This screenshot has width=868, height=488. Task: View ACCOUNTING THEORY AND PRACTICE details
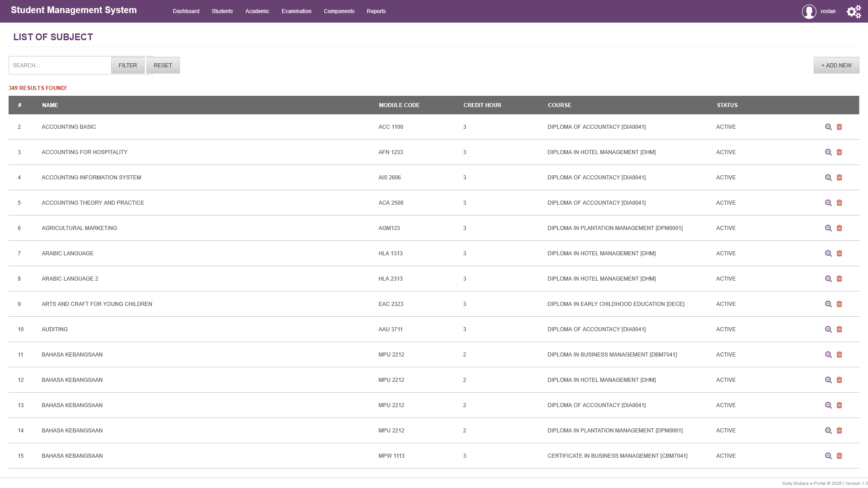click(828, 203)
